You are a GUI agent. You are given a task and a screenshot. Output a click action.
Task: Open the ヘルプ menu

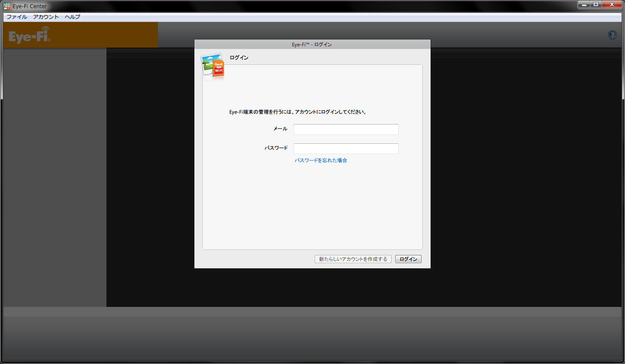(72, 17)
